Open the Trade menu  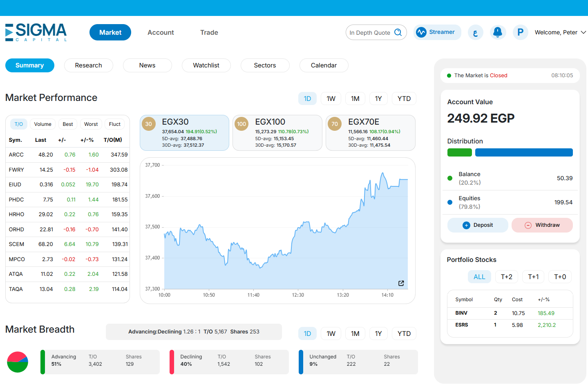click(x=209, y=32)
